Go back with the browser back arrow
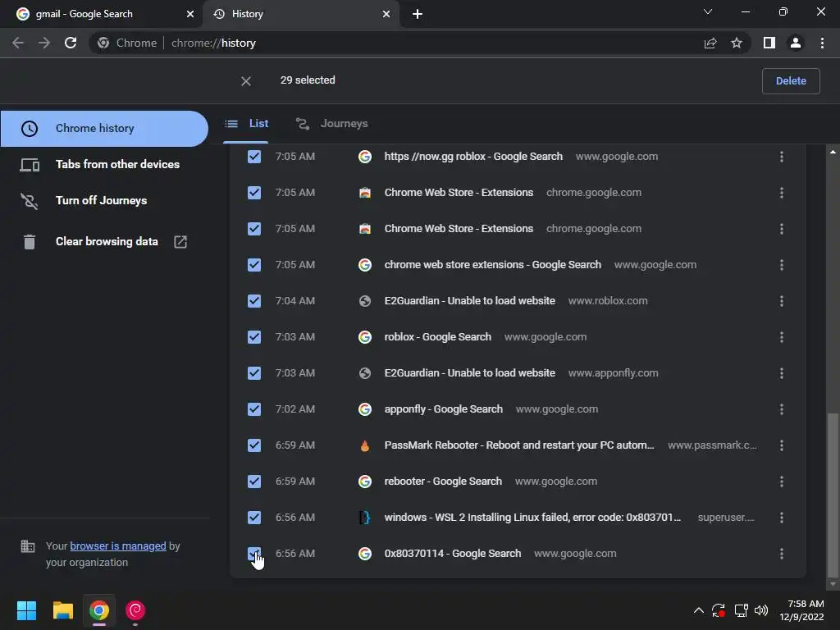The height and width of the screenshot is (630, 840). pyautogui.click(x=18, y=43)
